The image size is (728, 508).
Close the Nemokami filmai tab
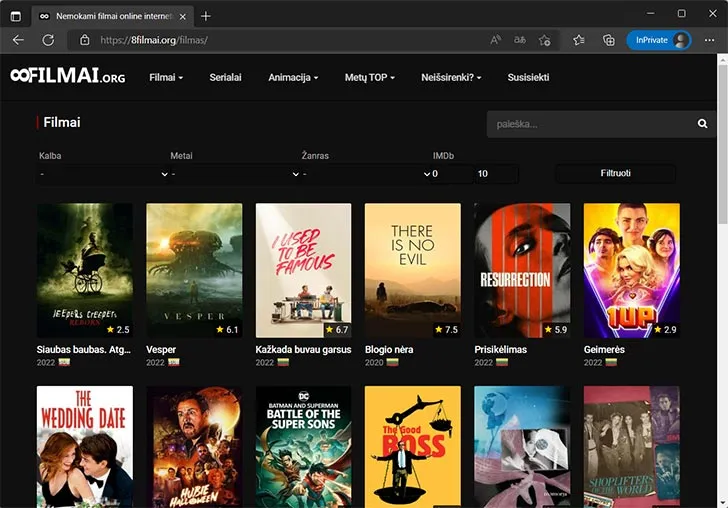pyautogui.click(x=183, y=16)
